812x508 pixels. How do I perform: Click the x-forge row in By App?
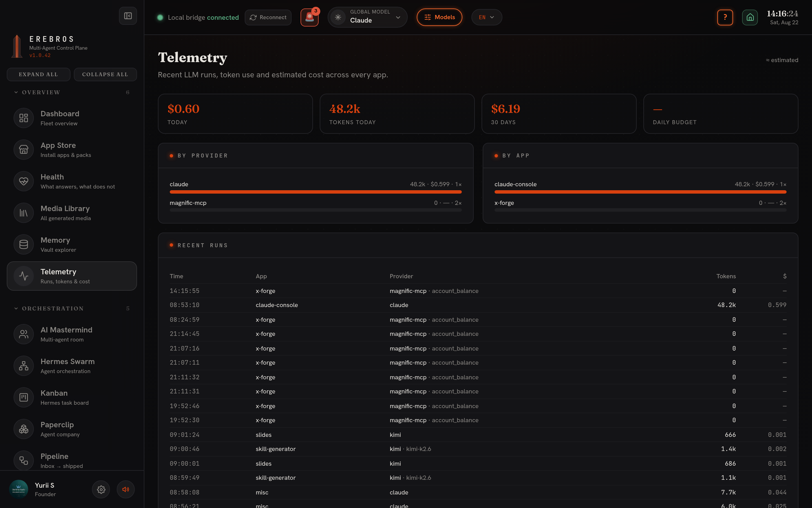[640, 206]
